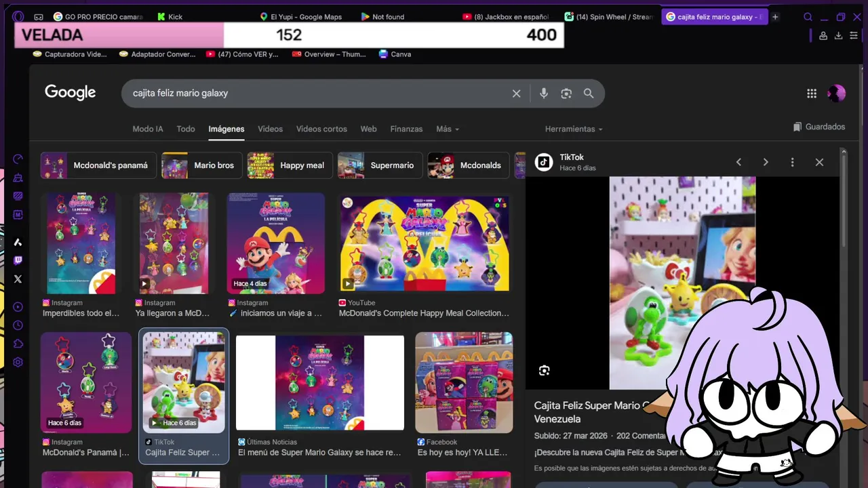This screenshot has width=868, height=488.
Task: Open YouTube Complete Happy Meal Collection thumbnail
Action: pyautogui.click(x=425, y=243)
